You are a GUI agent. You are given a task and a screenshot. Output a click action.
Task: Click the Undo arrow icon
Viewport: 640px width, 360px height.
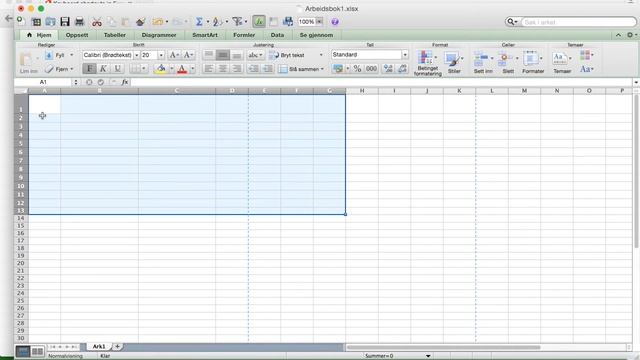[x=158, y=22]
